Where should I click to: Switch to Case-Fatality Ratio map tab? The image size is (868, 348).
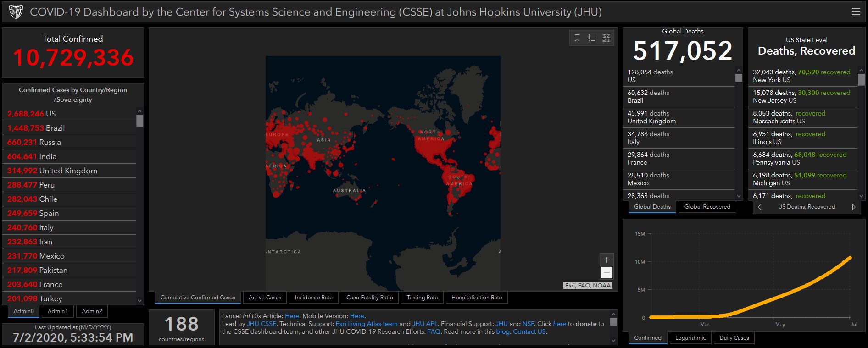[x=370, y=298]
